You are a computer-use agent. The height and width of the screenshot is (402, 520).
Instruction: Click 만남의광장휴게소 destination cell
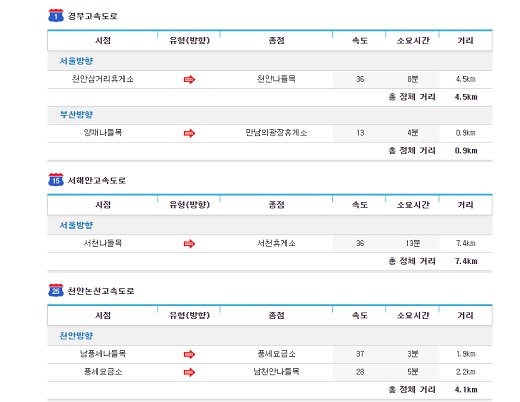pos(276,133)
